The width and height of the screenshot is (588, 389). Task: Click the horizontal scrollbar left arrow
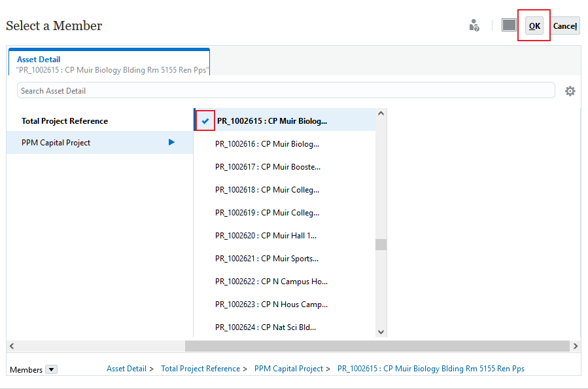click(11, 346)
